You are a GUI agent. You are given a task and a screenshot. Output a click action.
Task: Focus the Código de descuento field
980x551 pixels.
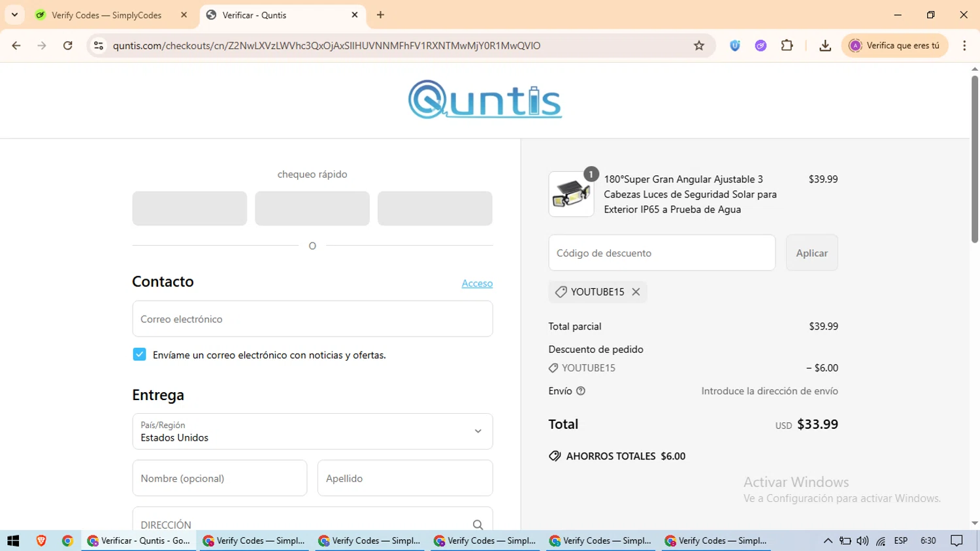pyautogui.click(x=662, y=253)
